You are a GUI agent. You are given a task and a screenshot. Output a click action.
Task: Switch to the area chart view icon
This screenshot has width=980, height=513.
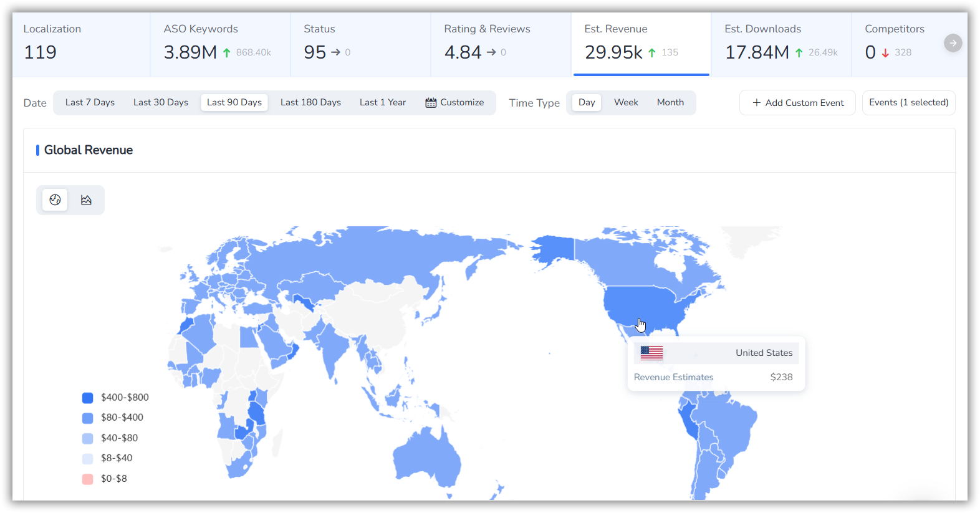pos(86,200)
